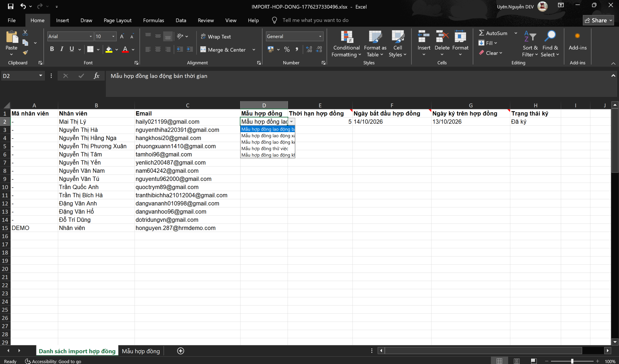The height and width of the screenshot is (364, 619).
Task: Toggle Wrap Text option
Action: click(216, 36)
